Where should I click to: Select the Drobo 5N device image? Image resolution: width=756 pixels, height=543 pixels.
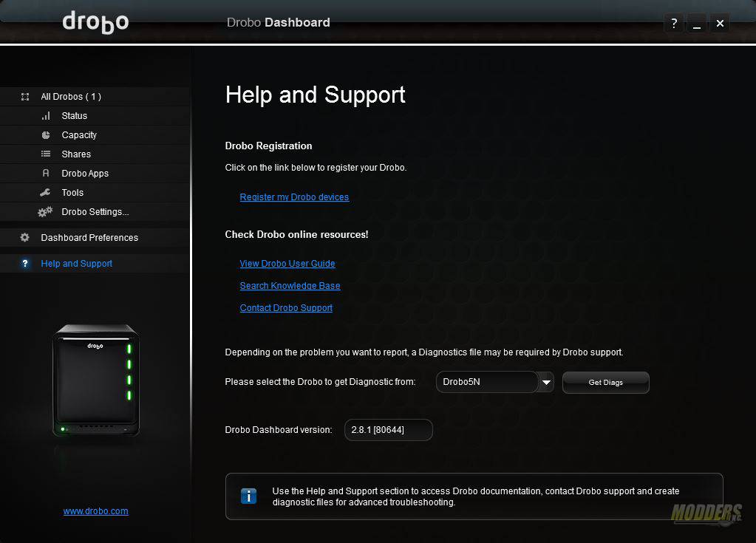click(x=96, y=380)
